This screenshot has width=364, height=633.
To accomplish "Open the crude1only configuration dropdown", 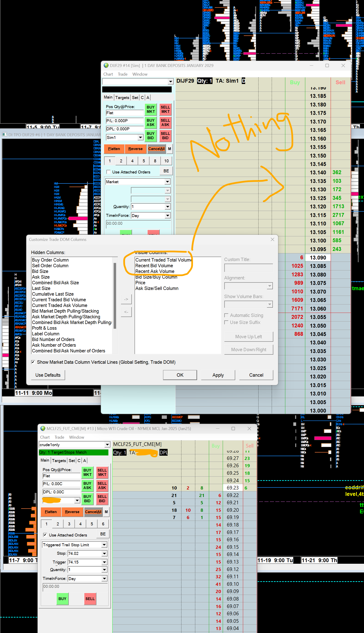I will (x=107, y=445).
